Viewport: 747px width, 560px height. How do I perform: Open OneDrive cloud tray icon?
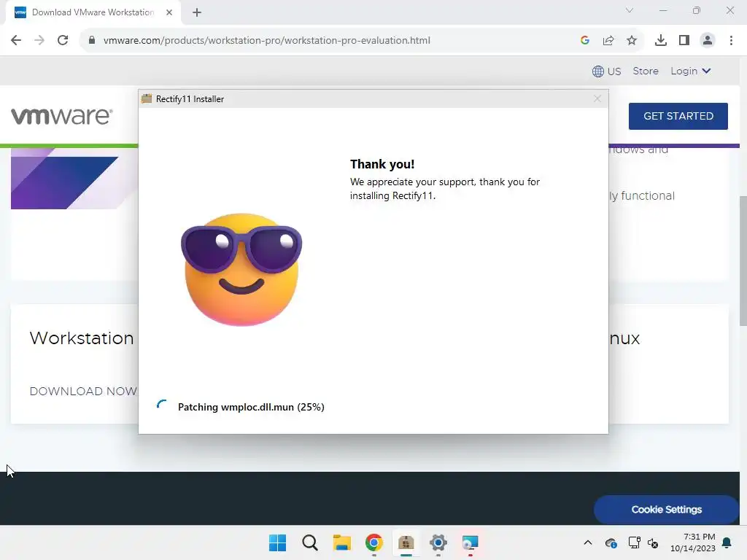611,542
